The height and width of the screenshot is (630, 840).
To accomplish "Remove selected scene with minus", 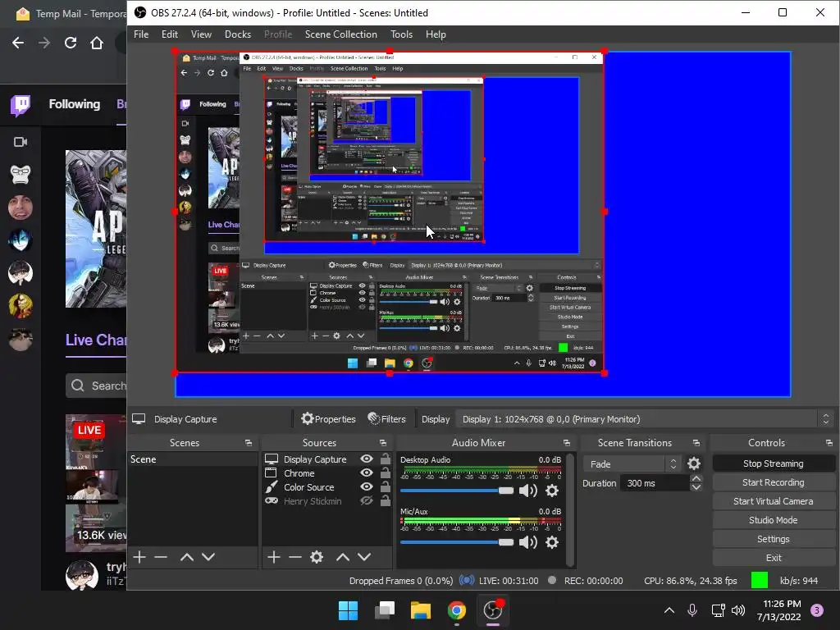I will coord(161,557).
